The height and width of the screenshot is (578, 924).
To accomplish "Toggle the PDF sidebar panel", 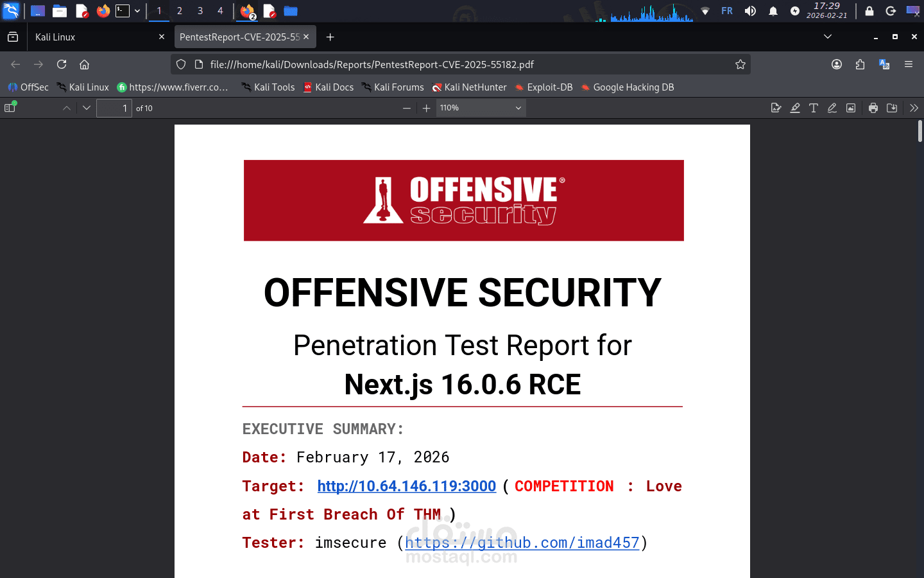I will coord(10,107).
